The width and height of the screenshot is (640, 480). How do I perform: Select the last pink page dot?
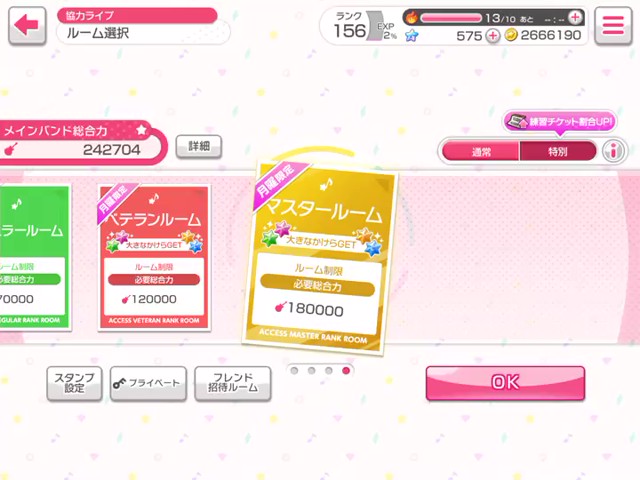(346, 371)
